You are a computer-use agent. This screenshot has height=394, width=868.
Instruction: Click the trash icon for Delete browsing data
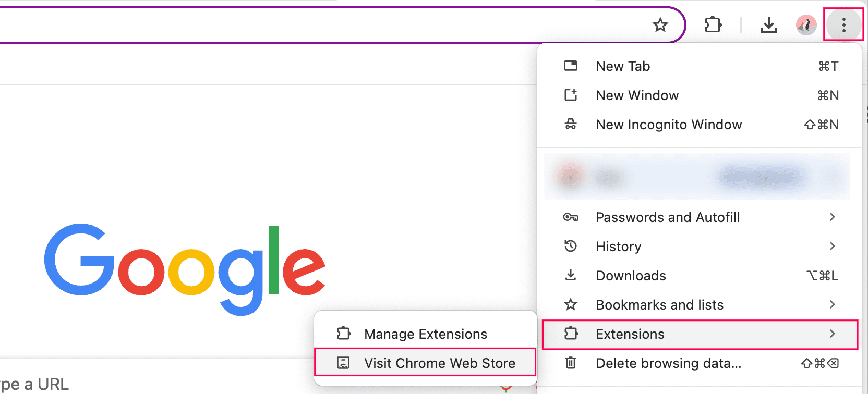(571, 363)
